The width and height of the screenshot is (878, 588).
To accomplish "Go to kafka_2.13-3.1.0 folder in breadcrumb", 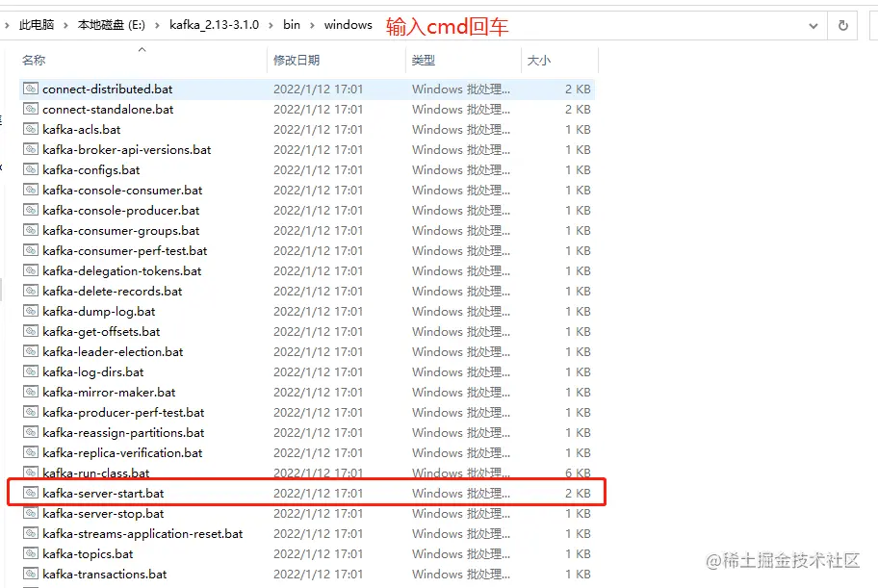I will pyautogui.click(x=215, y=25).
